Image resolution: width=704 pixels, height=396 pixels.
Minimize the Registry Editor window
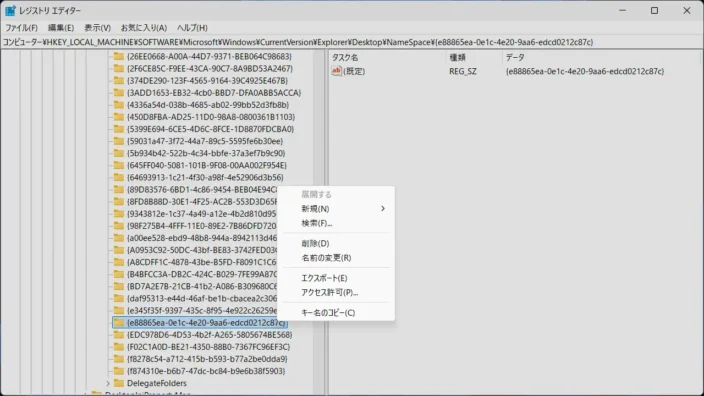tap(622, 10)
